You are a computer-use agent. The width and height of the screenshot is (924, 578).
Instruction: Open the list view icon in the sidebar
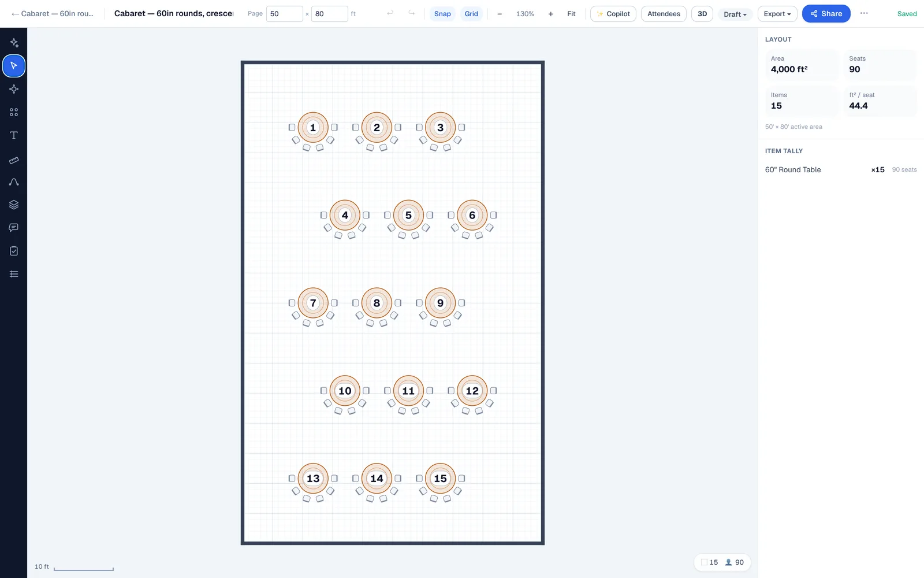(14, 274)
